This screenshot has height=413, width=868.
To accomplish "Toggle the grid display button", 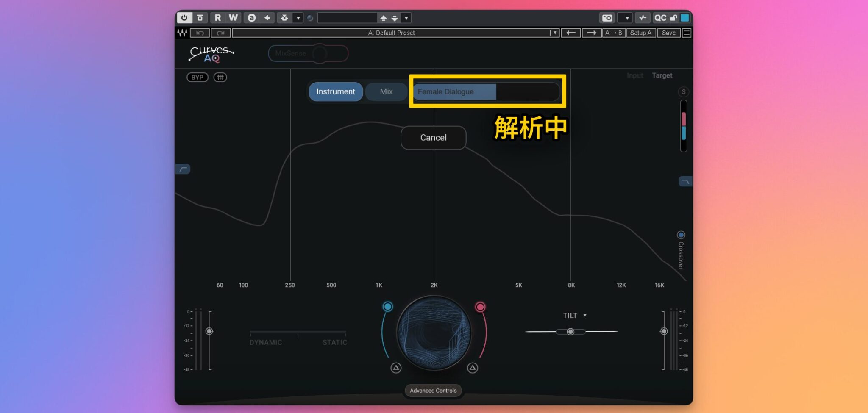I will [x=220, y=77].
